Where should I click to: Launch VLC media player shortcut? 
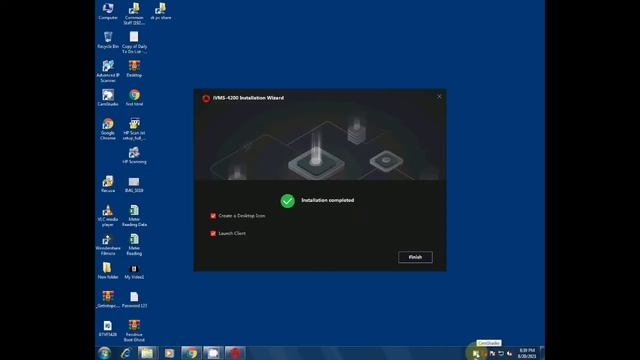(108, 216)
